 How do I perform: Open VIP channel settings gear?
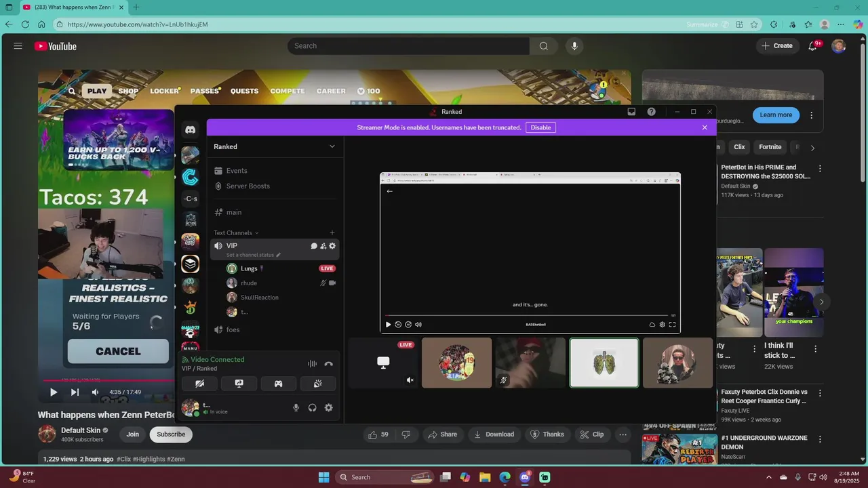pyautogui.click(x=332, y=246)
